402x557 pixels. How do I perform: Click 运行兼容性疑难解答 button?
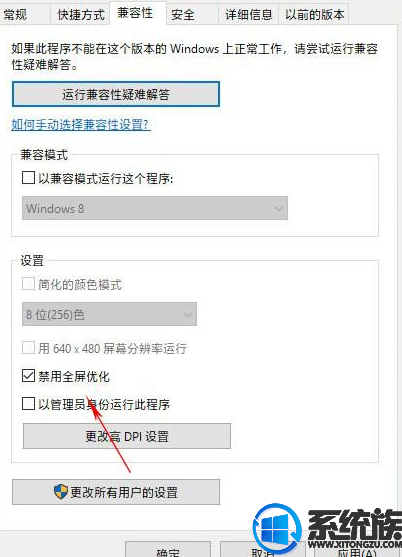point(116,94)
